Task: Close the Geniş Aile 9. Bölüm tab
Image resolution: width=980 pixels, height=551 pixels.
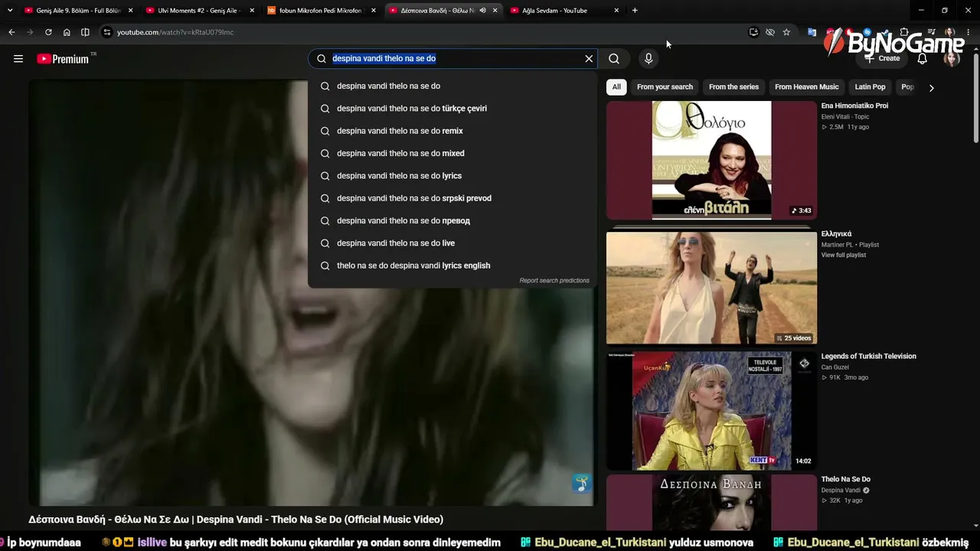Action: (130, 11)
